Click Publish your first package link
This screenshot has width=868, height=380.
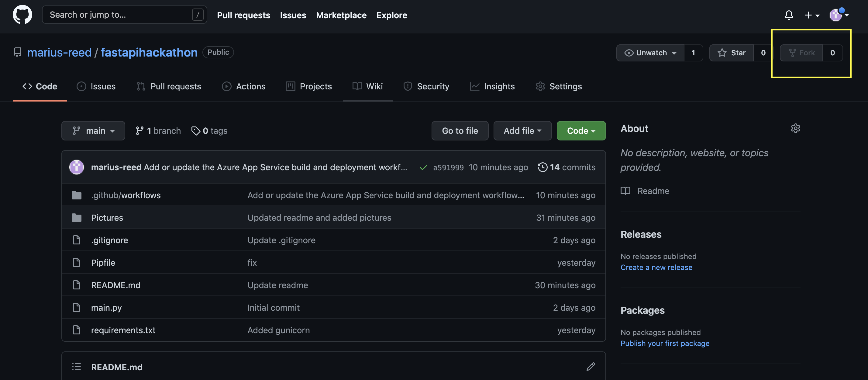(x=665, y=343)
